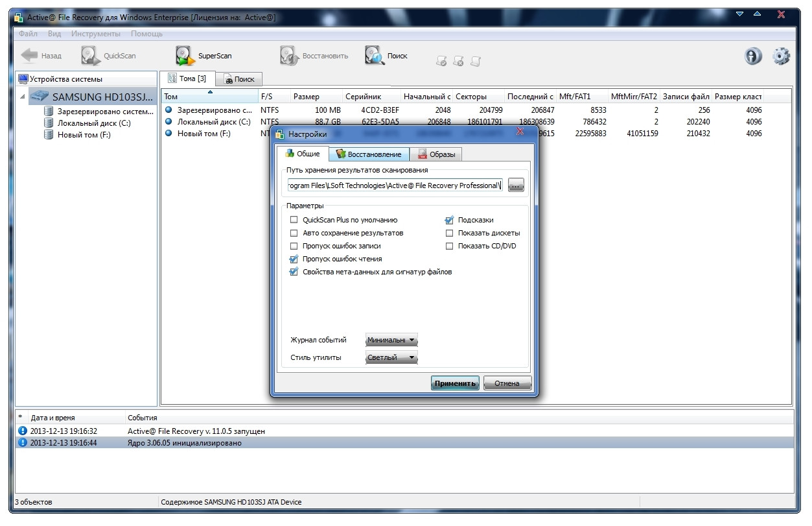
Task: Enable Показать дискеты checkbox
Action: pos(450,233)
